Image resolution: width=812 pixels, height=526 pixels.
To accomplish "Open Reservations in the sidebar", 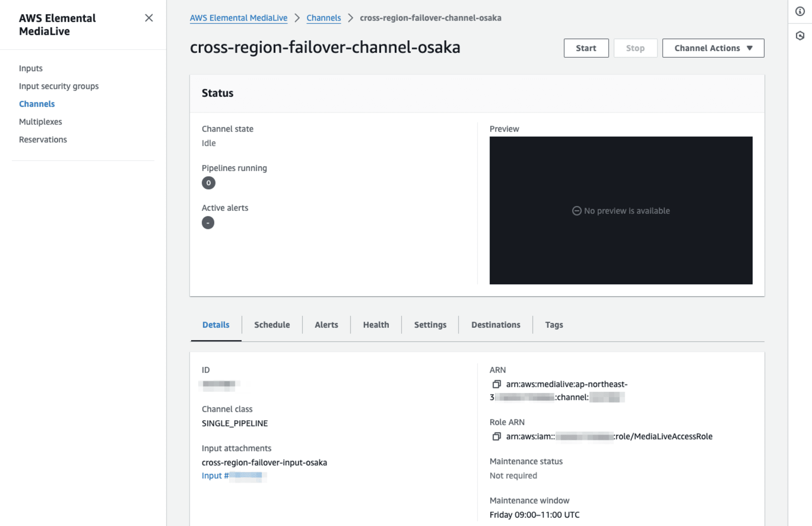I will click(43, 140).
